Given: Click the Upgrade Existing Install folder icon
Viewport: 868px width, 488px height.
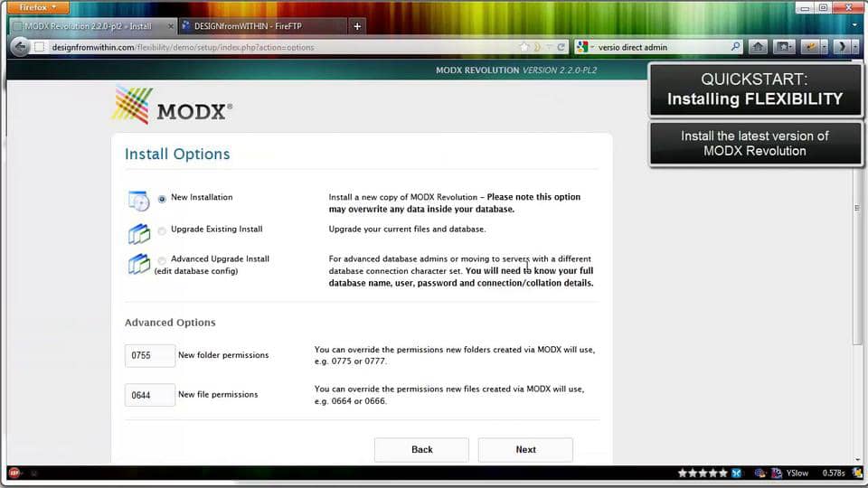Looking at the screenshot, I should click(x=139, y=233).
